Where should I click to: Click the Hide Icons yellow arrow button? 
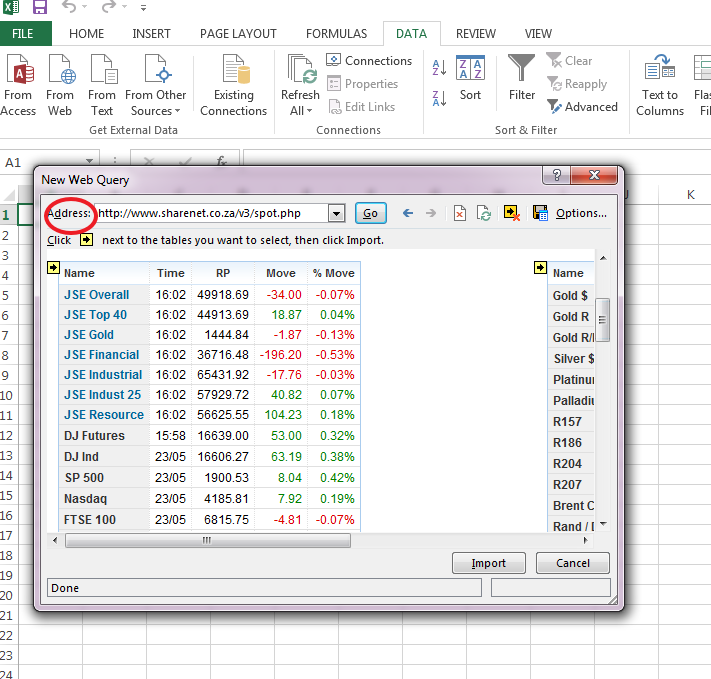point(511,213)
